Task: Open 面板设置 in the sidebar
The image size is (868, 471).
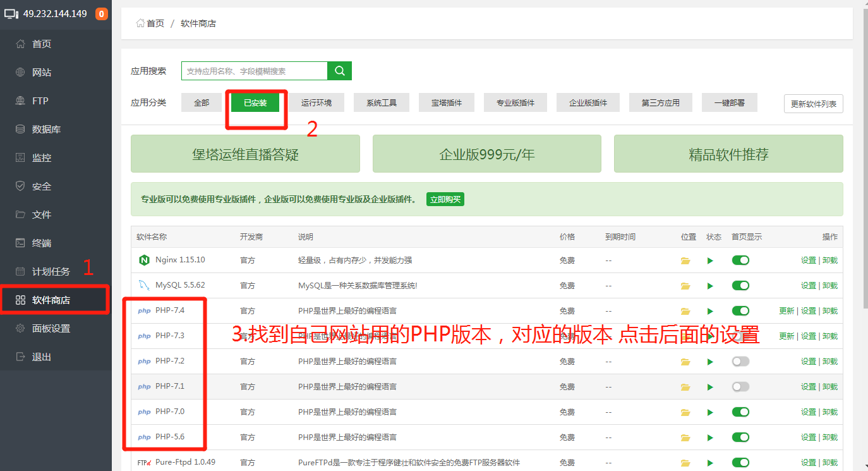Action: pos(56,328)
